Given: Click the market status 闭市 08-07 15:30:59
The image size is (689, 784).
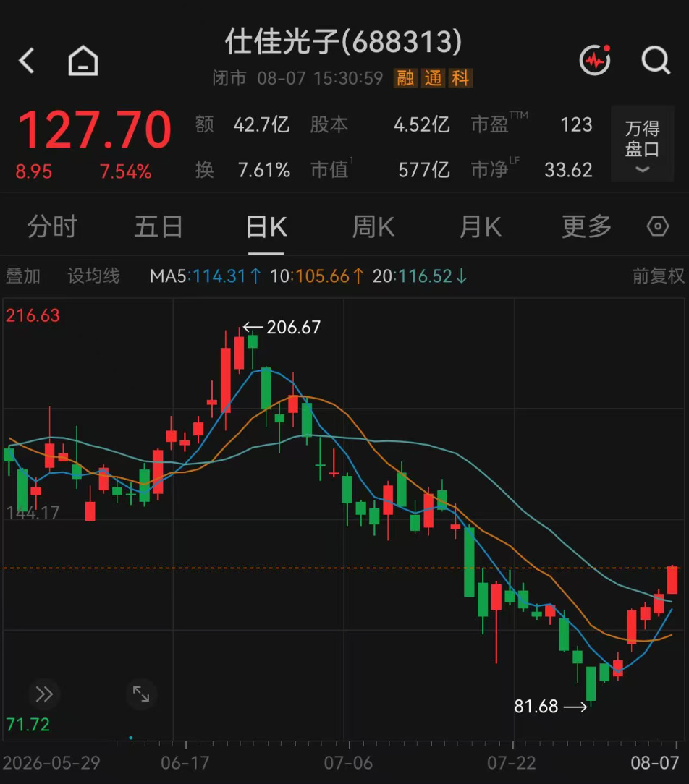Looking at the screenshot, I should (297, 78).
